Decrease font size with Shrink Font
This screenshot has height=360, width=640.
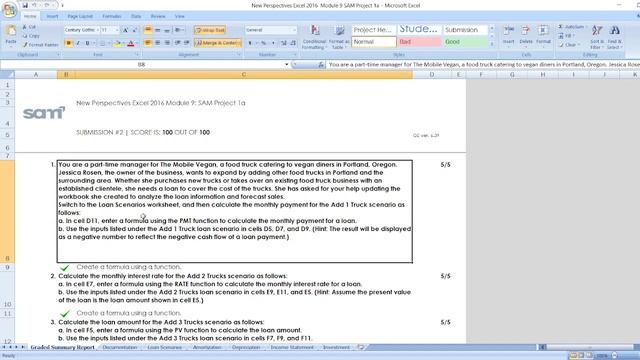135,30
